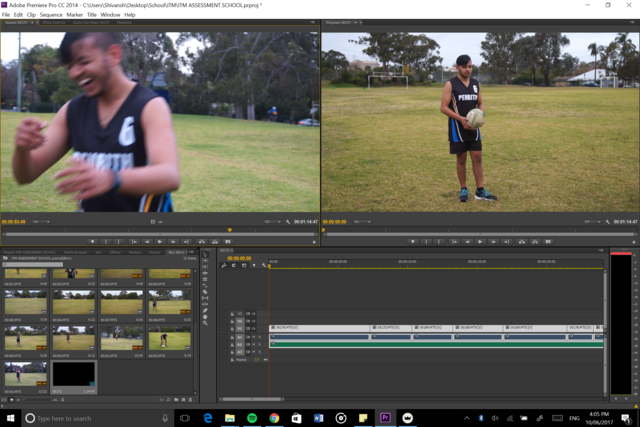This screenshot has width=640, height=427.
Task: Step forward one frame in Source monitor
Action: (173, 242)
